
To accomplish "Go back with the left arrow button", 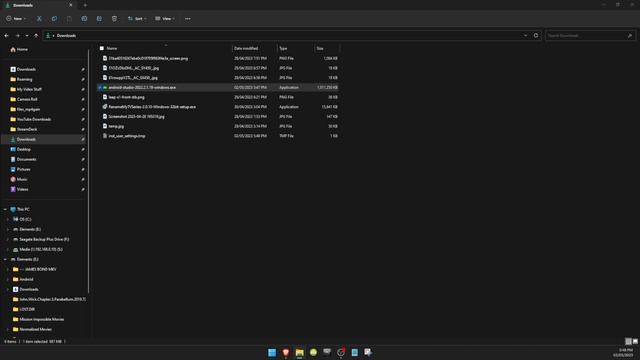I will click(7, 36).
